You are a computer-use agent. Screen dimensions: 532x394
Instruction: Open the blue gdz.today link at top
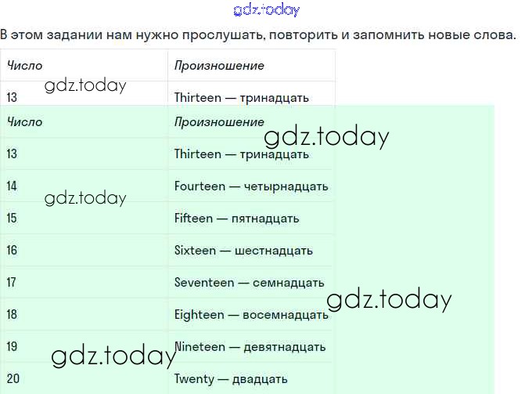pyautogui.click(x=266, y=10)
